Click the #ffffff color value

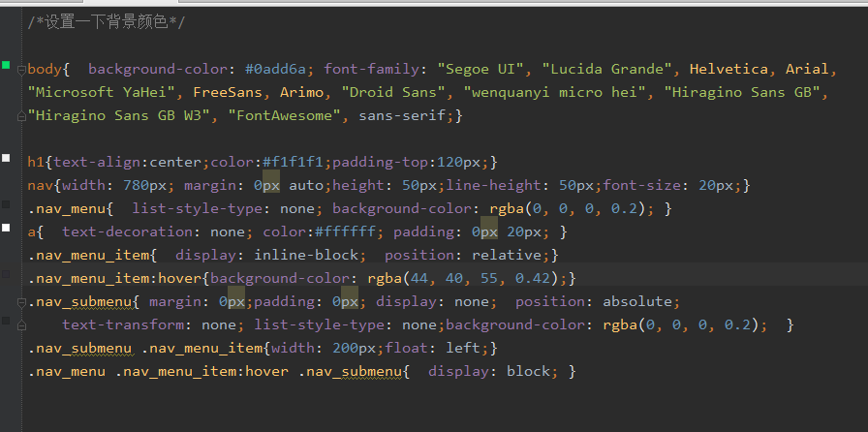346,232
